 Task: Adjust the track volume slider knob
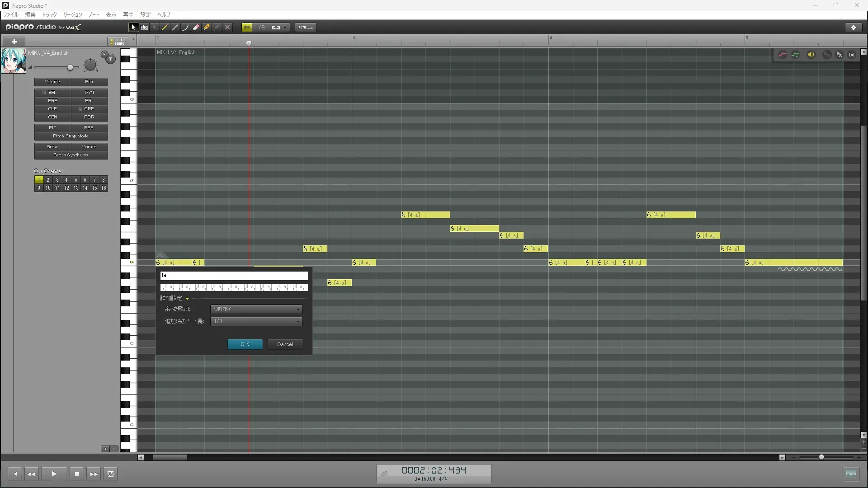(x=70, y=68)
